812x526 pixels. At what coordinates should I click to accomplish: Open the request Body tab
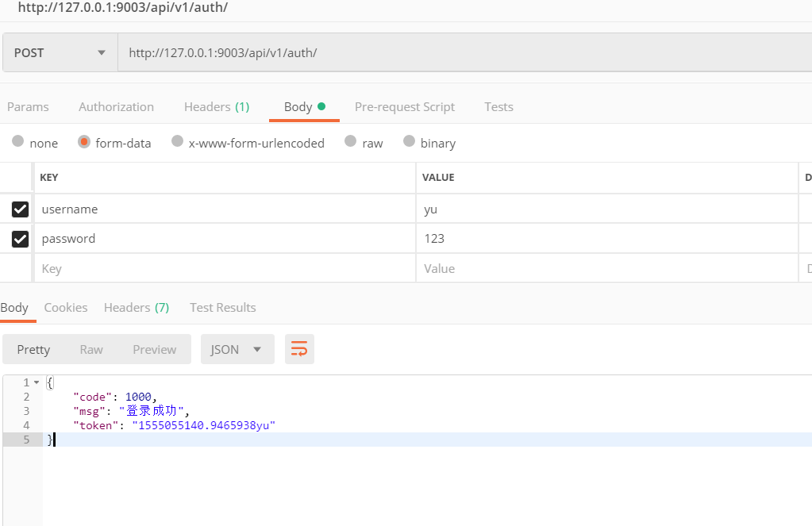click(x=304, y=106)
